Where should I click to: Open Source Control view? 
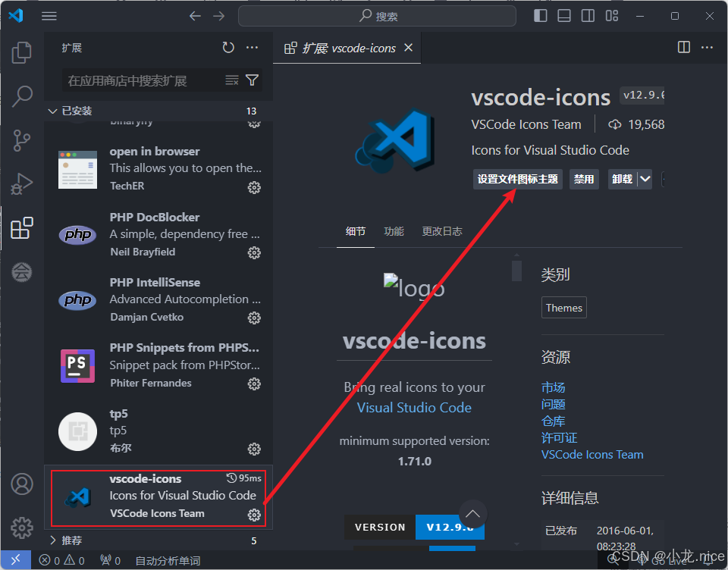click(x=21, y=140)
